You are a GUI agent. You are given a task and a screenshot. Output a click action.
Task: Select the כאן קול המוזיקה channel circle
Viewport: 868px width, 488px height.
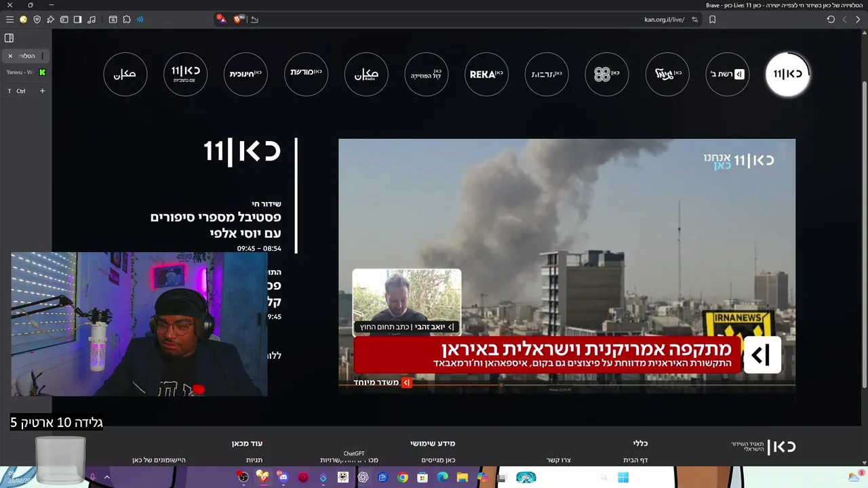(427, 74)
